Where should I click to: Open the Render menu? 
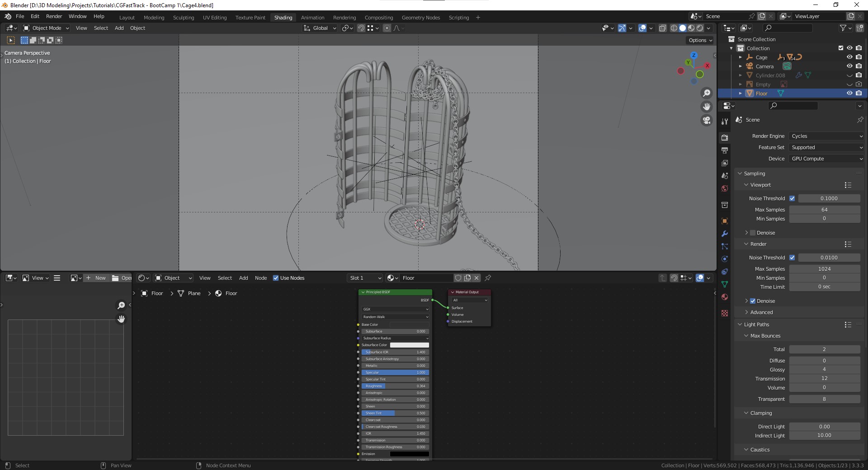54,16
